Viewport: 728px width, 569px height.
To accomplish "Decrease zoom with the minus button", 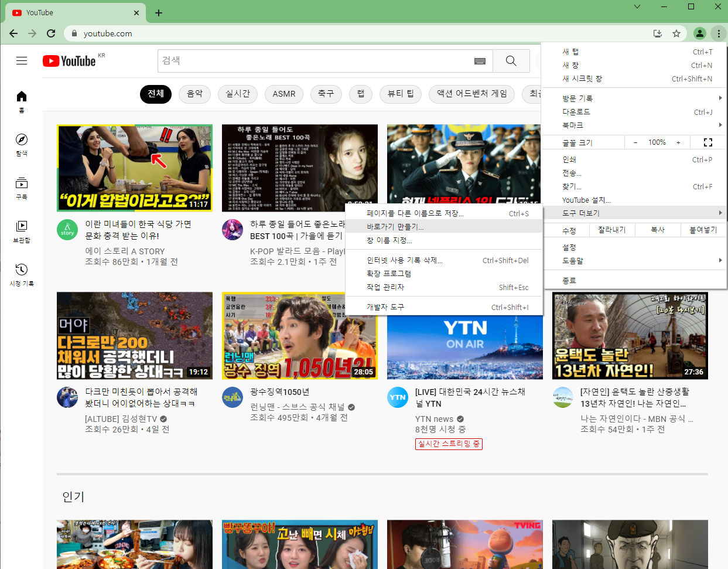I will tap(635, 142).
